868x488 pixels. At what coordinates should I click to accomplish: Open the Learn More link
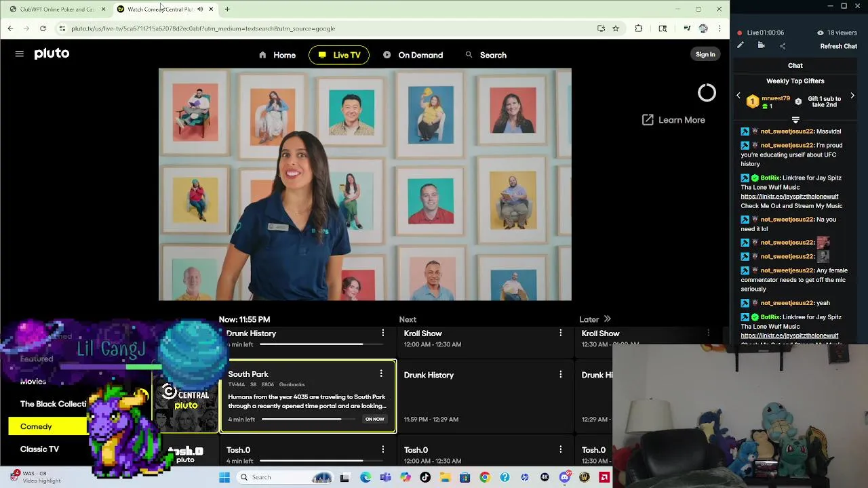pos(673,120)
